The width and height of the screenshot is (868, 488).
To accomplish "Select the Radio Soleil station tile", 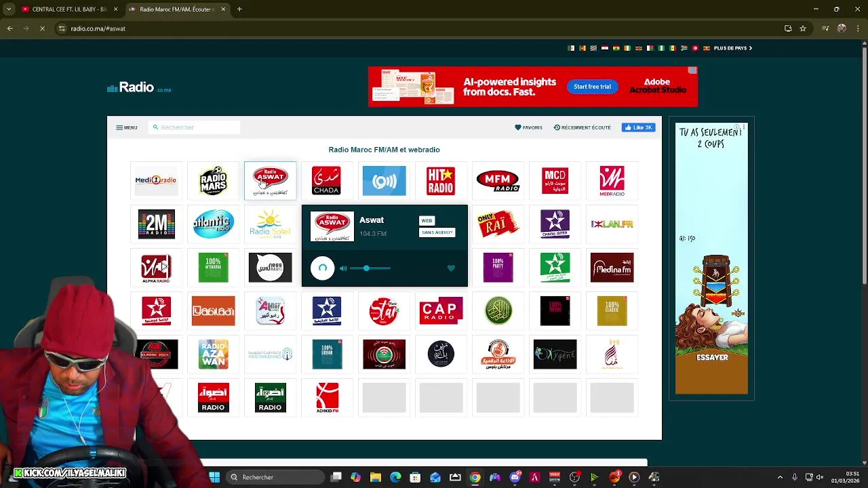I will coord(270,224).
